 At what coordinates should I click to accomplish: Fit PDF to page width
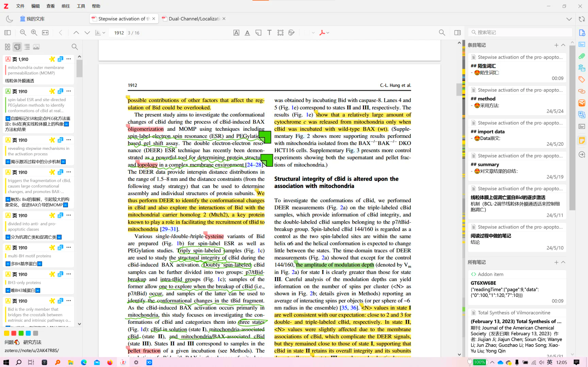tap(45, 33)
